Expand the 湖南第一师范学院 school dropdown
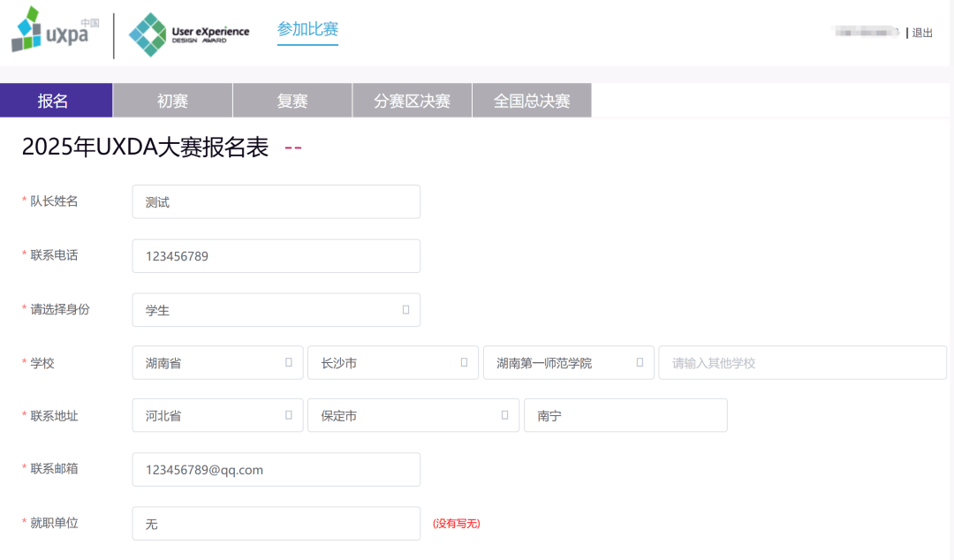Image resolution: width=954 pixels, height=560 pixels. tap(568, 363)
